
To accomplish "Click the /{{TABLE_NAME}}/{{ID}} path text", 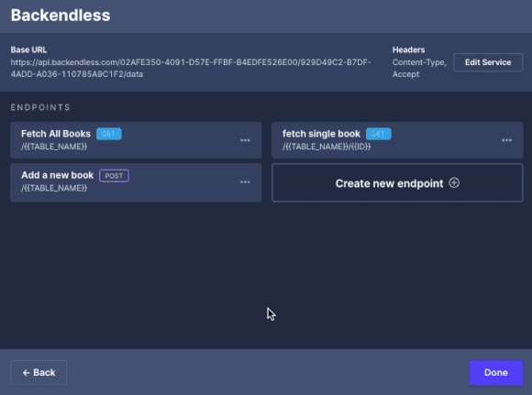I will point(327,147).
